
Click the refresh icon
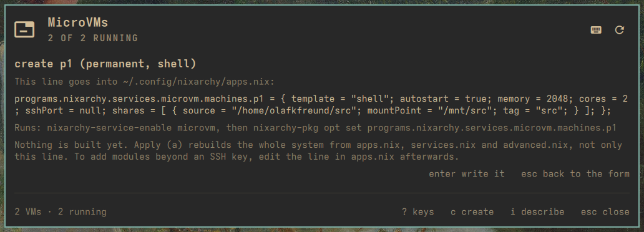pos(620,30)
